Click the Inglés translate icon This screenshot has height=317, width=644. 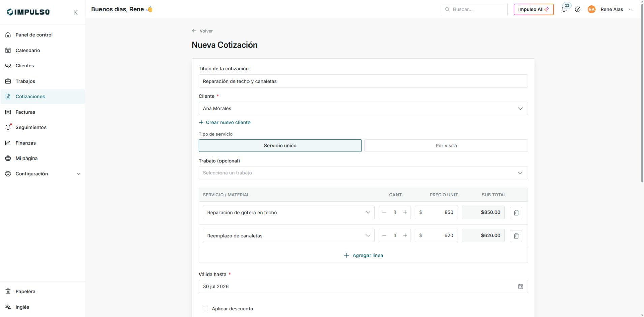coord(8,307)
